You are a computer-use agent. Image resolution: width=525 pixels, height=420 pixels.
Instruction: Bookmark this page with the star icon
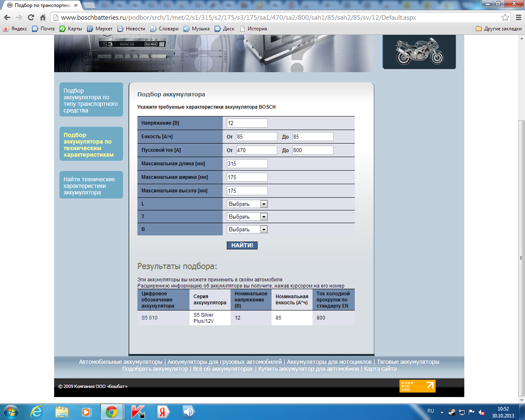[x=505, y=18]
